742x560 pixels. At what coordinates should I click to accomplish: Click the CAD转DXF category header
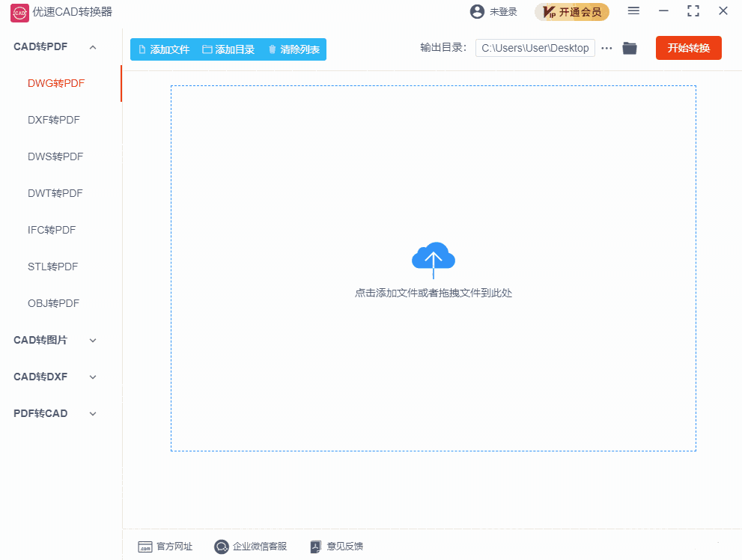click(x=40, y=377)
